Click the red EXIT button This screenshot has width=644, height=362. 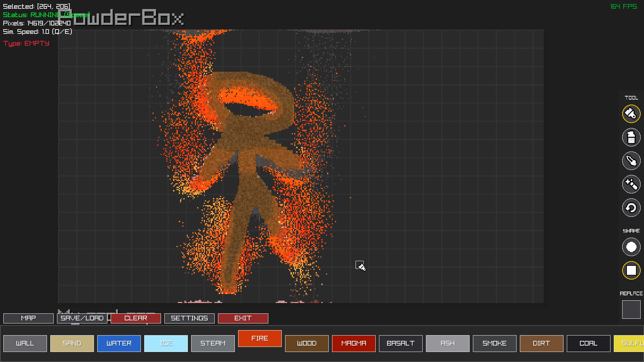[243, 318]
